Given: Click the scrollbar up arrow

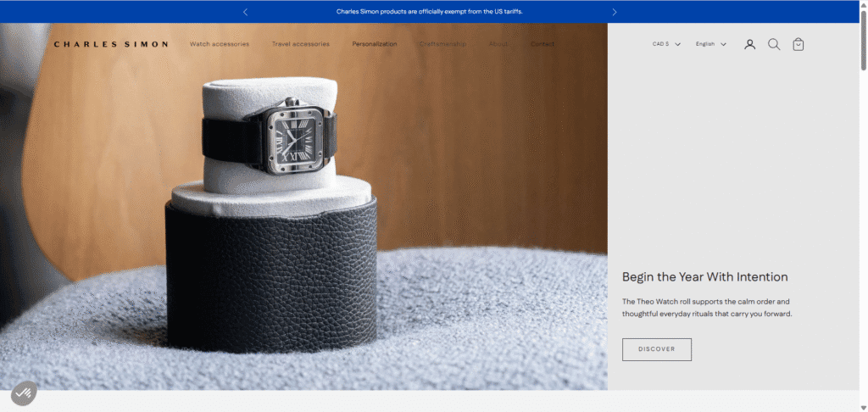Looking at the screenshot, I should [863, 4].
